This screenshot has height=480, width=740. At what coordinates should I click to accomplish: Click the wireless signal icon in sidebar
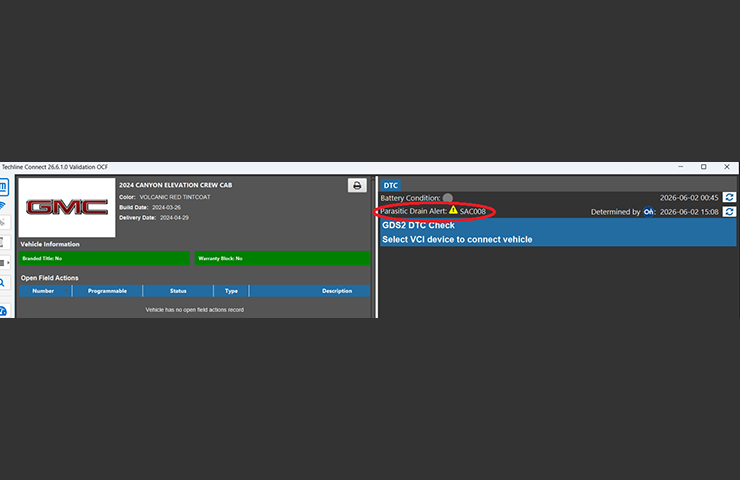pyautogui.click(x=2, y=206)
